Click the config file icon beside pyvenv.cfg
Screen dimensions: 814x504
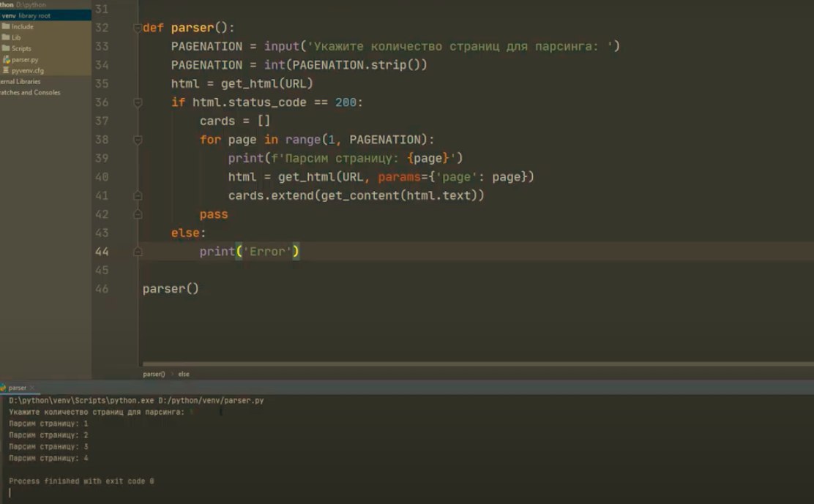[x=7, y=70]
